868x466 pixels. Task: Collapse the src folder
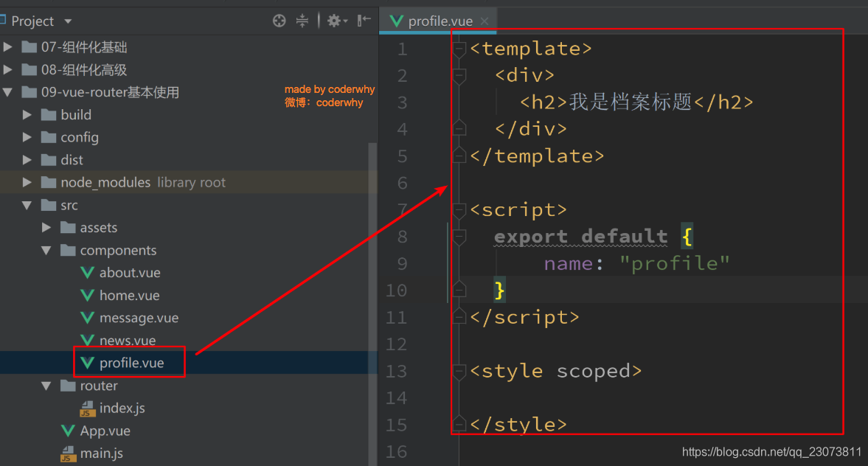click(27, 205)
